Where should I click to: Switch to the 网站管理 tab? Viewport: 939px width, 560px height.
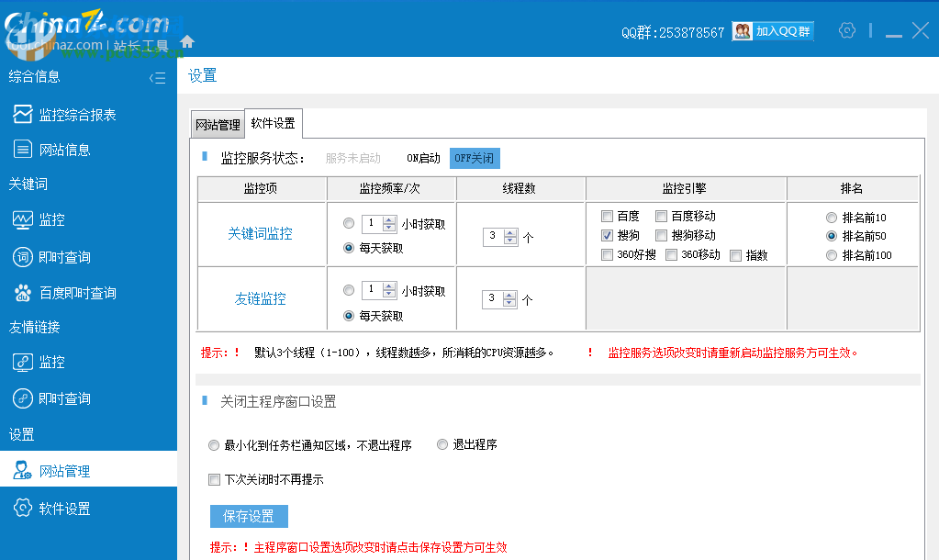pyautogui.click(x=217, y=123)
